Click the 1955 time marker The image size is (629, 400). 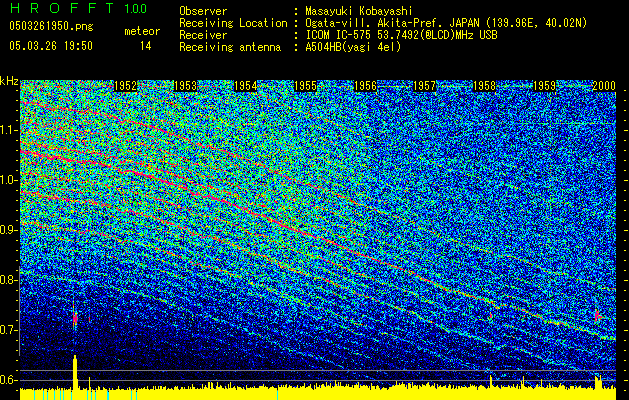click(306, 86)
